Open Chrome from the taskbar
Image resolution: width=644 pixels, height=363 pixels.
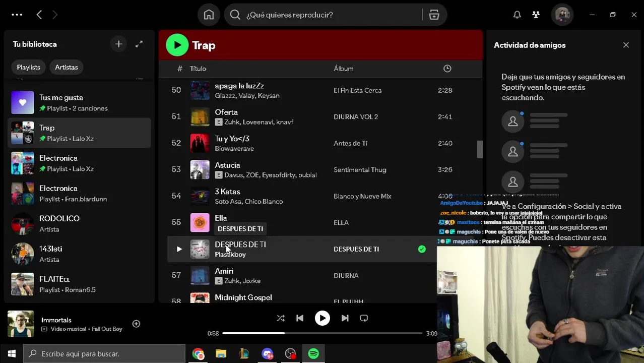tap(198, 354)
